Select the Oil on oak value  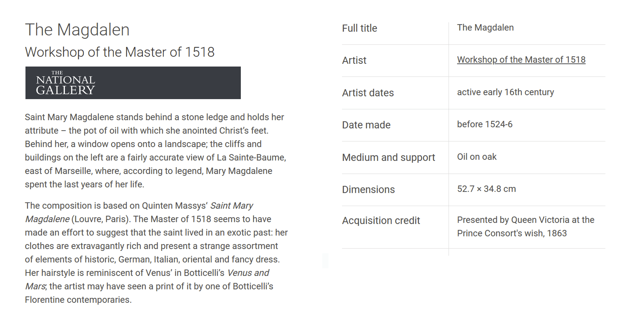[477, 156]
